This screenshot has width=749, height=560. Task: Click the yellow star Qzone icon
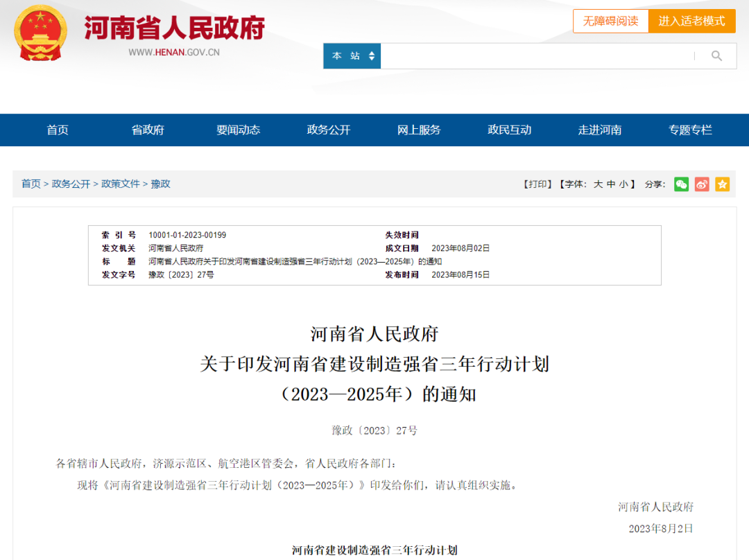tap(723, 184)
